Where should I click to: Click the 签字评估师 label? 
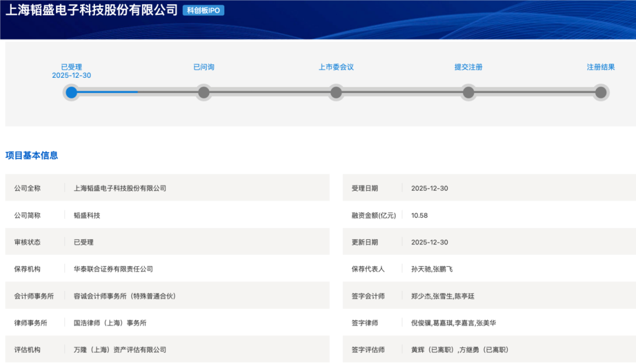point(368,350)
